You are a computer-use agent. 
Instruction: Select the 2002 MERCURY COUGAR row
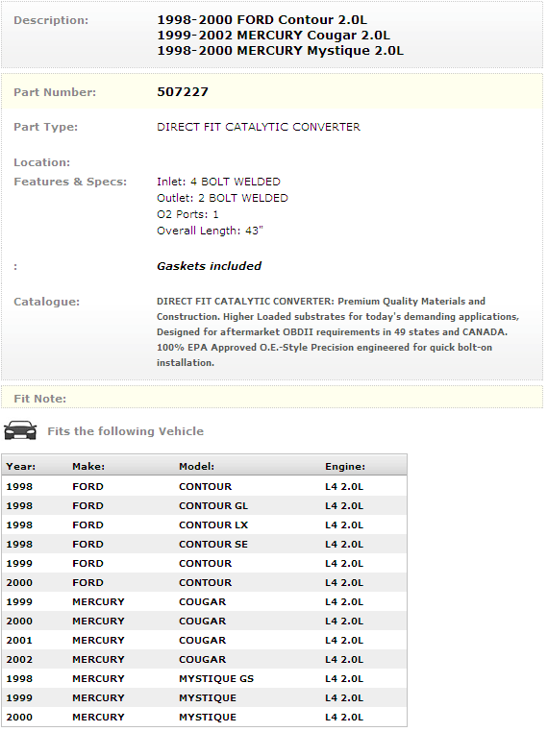(204, 660)
